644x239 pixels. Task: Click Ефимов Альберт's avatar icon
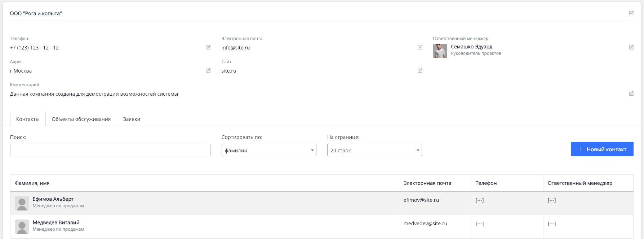tap(22, 203)
